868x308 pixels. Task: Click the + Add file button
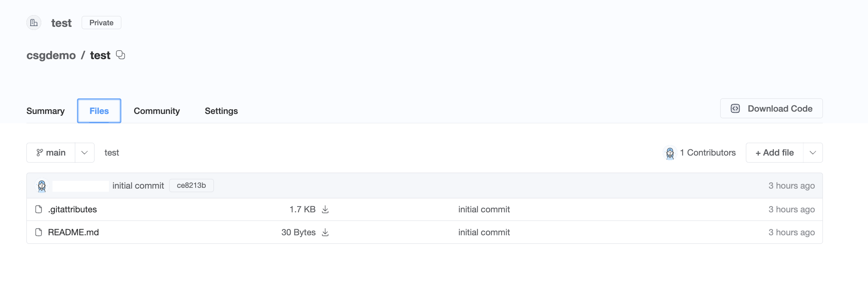tap(774, 153)
